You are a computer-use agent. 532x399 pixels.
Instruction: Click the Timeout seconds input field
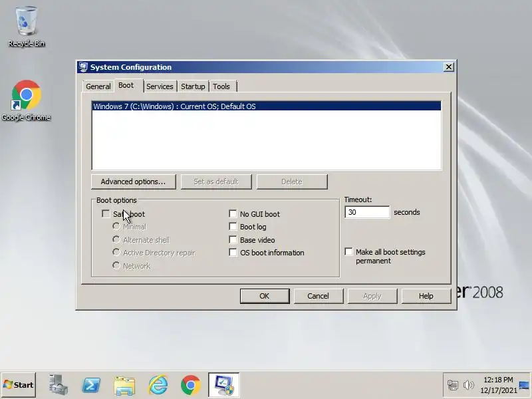pyautogui.click(x=367, y=212)
